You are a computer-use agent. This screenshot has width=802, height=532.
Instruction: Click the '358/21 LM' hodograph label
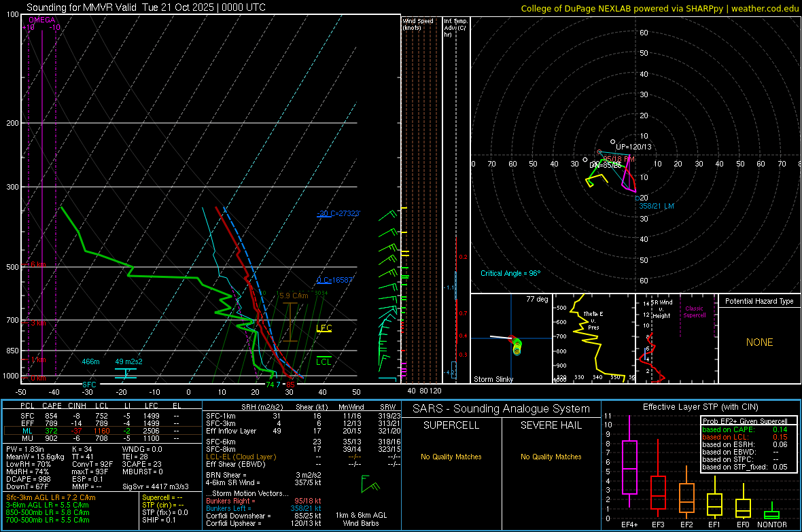coord(657,206)
